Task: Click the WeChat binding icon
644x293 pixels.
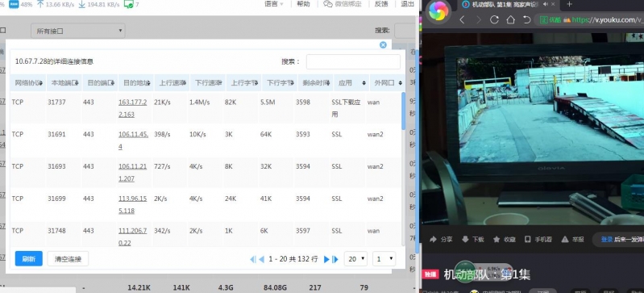Action: (328, 4)
